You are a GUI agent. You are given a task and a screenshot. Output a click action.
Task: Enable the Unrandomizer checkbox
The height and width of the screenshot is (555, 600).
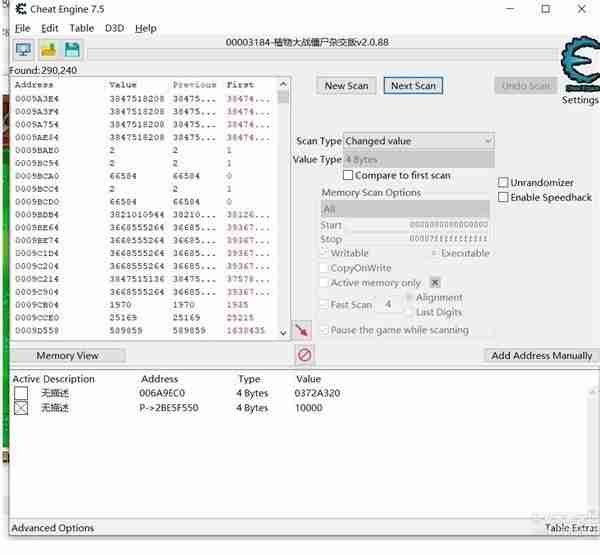503,183
